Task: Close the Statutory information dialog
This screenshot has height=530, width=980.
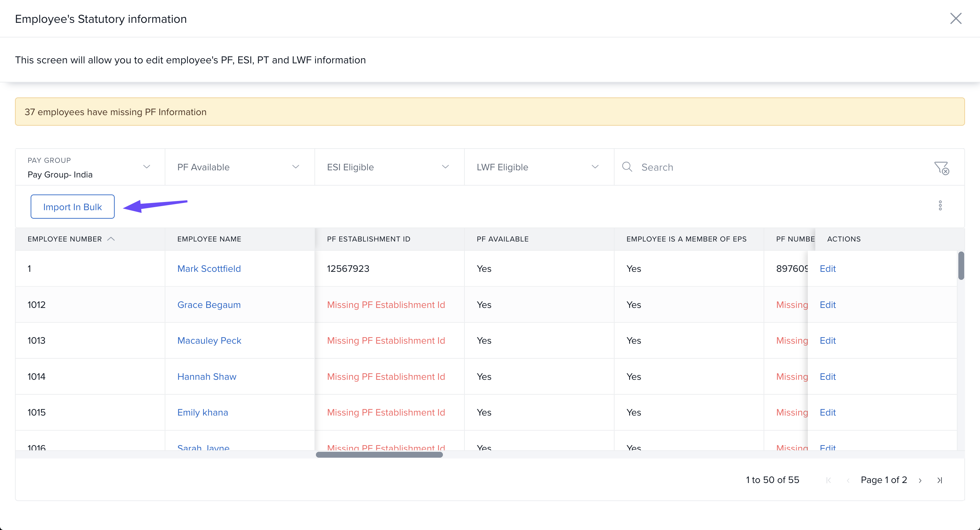Action: [955, 18]
